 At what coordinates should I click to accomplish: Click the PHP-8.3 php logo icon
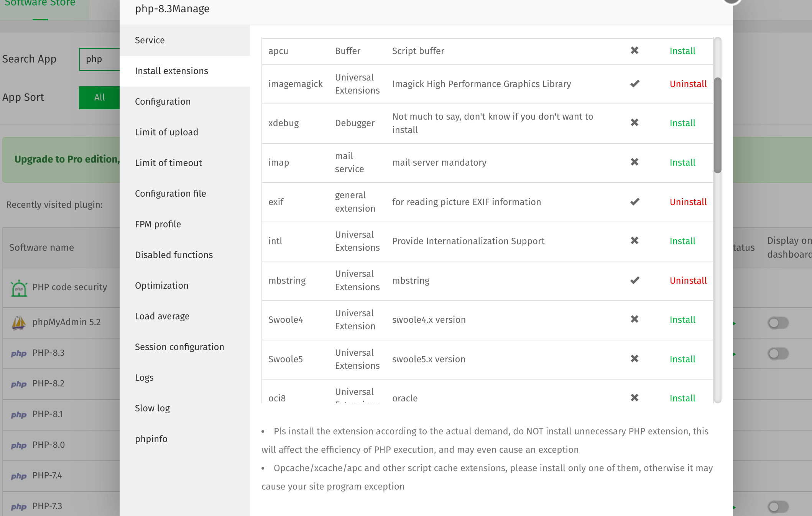[19, 353]
